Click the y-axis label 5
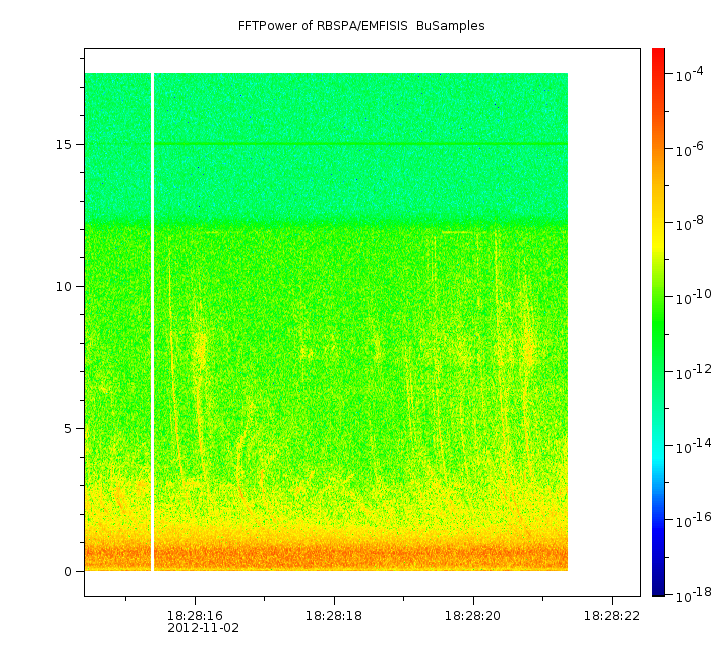This screenshot has width=724, height=656. point(68,429)
